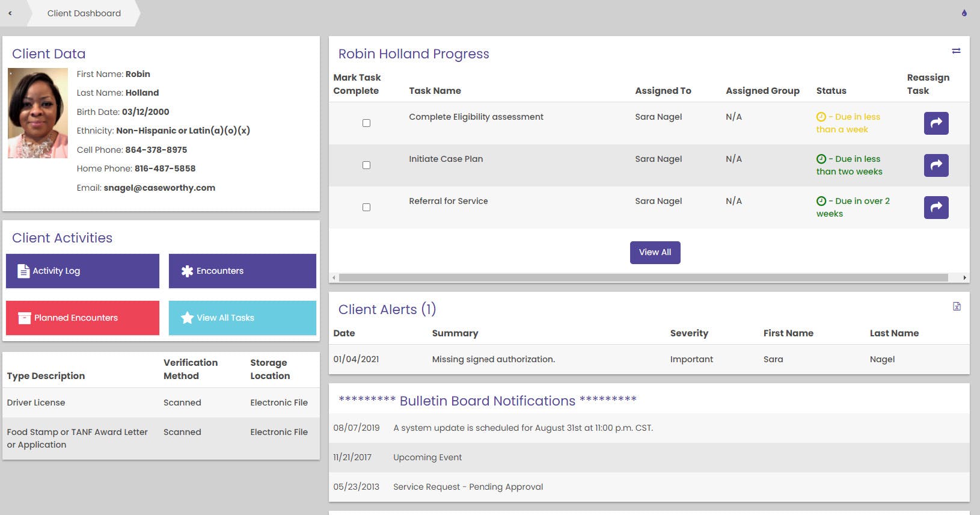Tick the Referral for Service checkbox
Viewport: 980px width, 515px height.
click(366, 208)
